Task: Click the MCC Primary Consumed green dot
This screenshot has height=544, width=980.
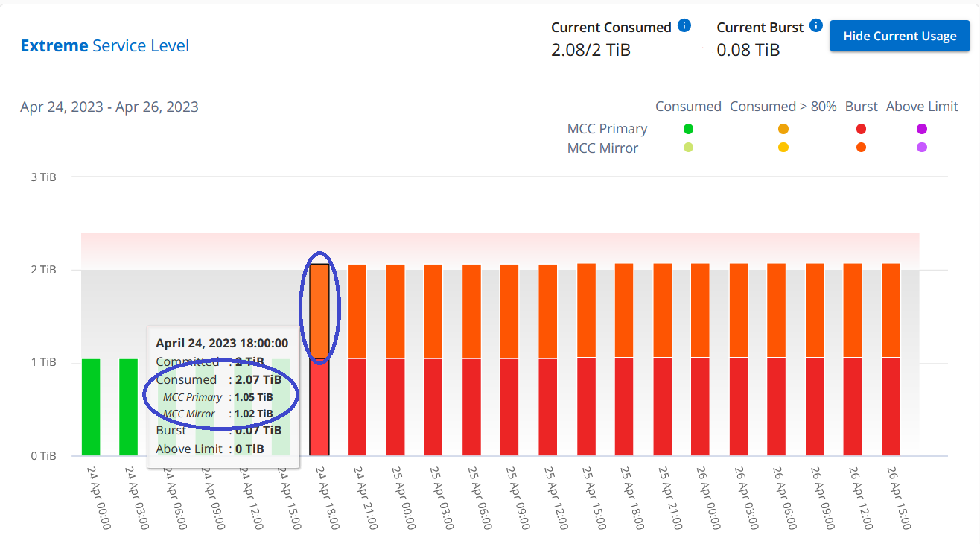Action: pyautogui.click(x=688, y=129)
